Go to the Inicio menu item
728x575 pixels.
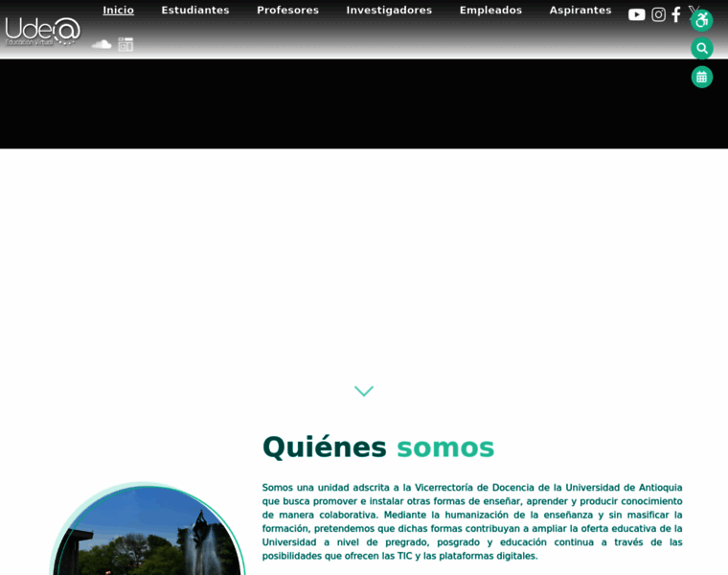(119, 10)
